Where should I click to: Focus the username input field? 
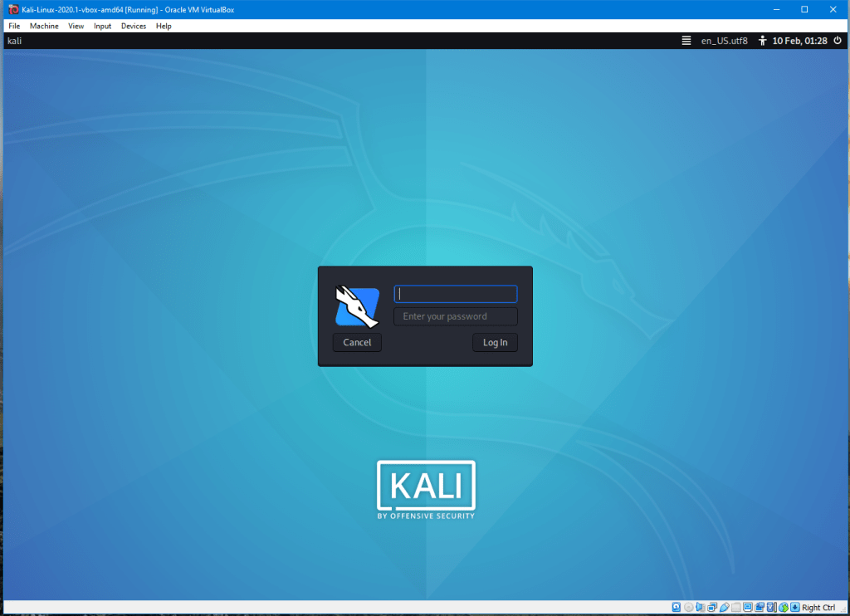tap(455, 294)
